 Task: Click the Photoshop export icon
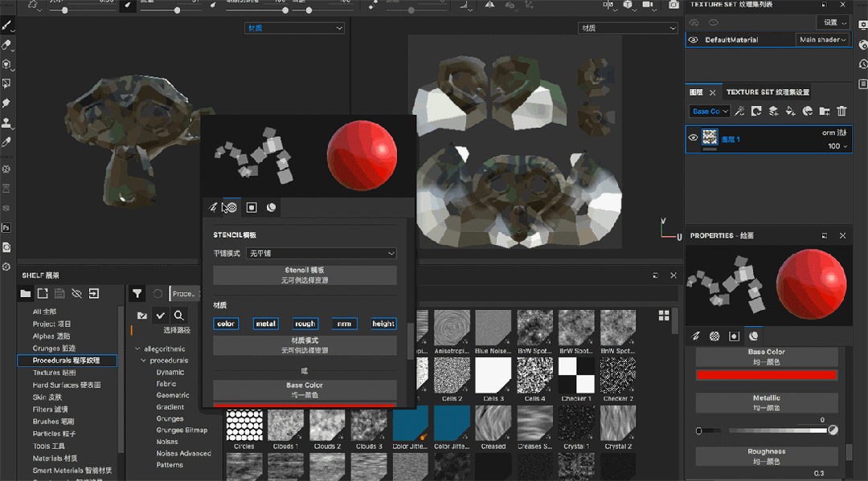tap(6, 228)
